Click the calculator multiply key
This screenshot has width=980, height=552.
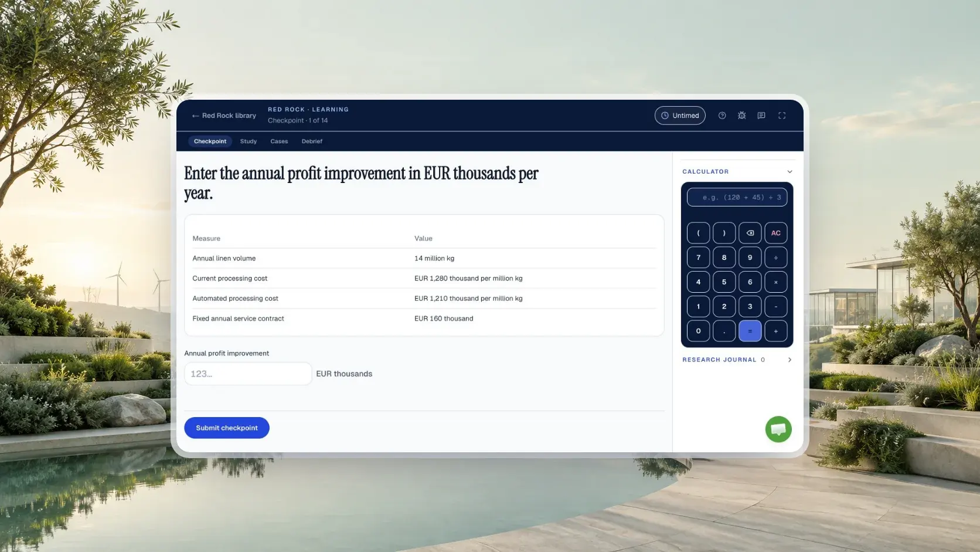pyautogui.click(x=775, y=282)
